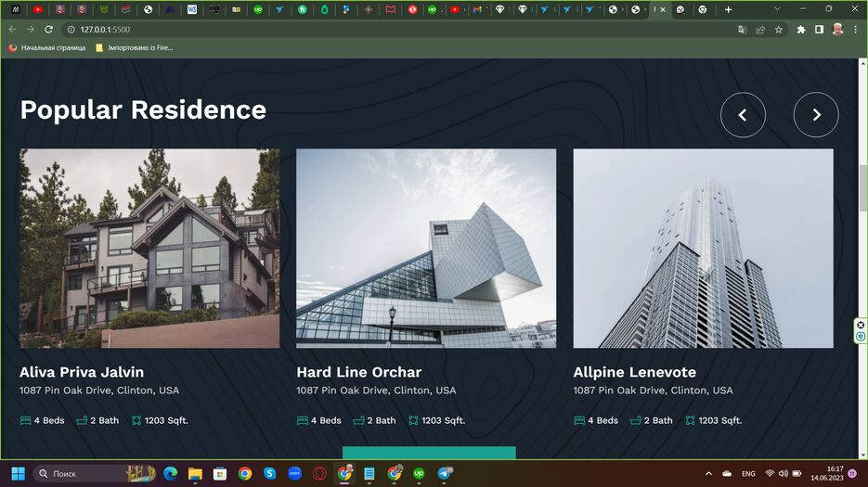Open the Upwork app from the taskbar
868x487 pixels.
[419, 474]
